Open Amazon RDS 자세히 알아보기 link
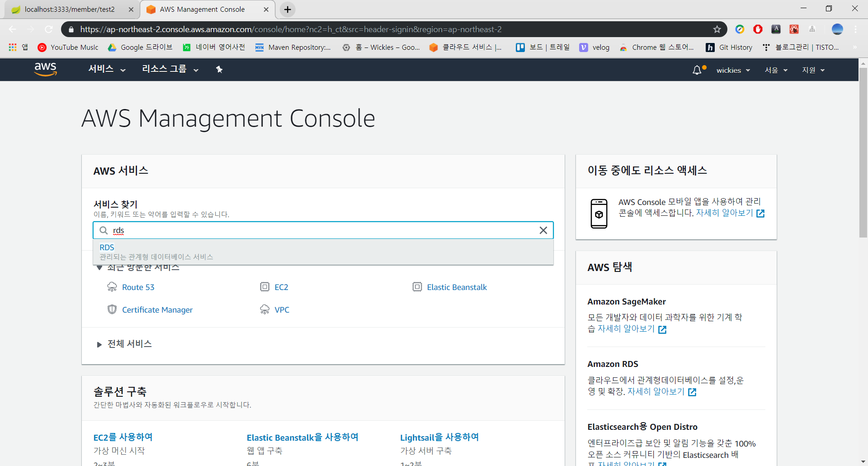Screen dimensions: 868x466 tap(661, 392)
